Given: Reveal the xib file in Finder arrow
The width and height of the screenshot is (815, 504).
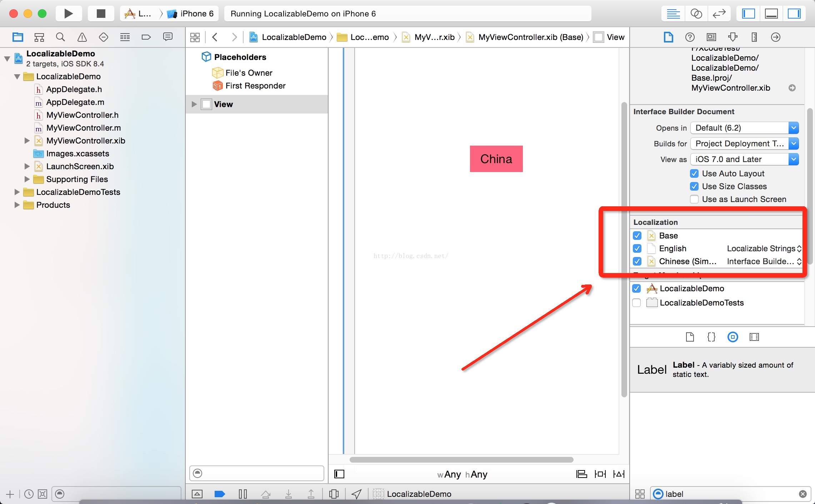Looking at the screenshot, I should pyautogui.click(x=792, y=88).
